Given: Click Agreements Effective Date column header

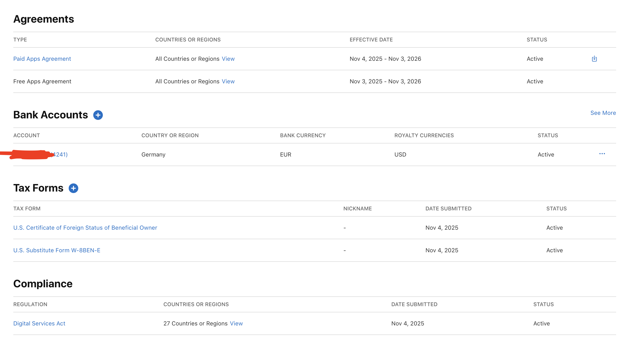Looking at the screenshot, I should click(x=371, y=39).
